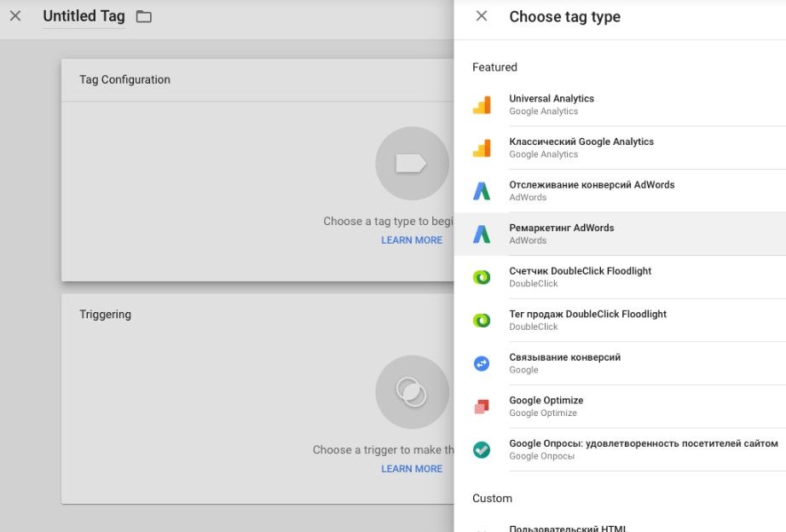Screen dimensions: 786x532
Task: Open the folder icon beside Untitled Tag
Action: [x=144, y=17]
